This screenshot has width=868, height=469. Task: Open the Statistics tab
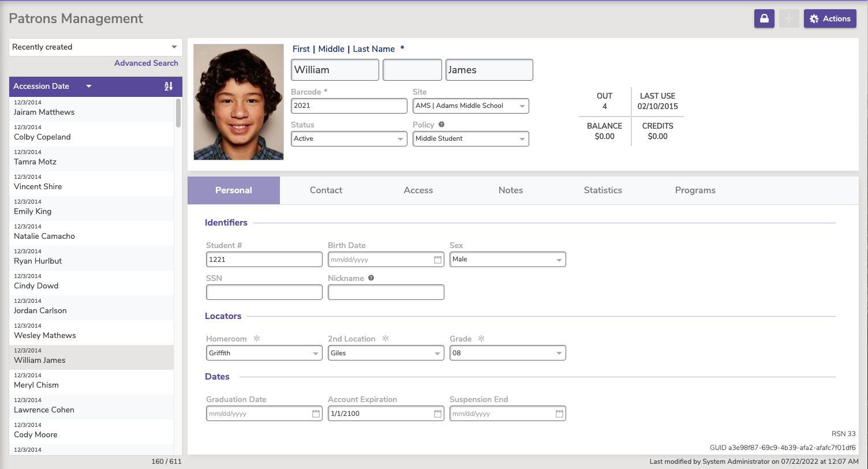tap(603, 190)
